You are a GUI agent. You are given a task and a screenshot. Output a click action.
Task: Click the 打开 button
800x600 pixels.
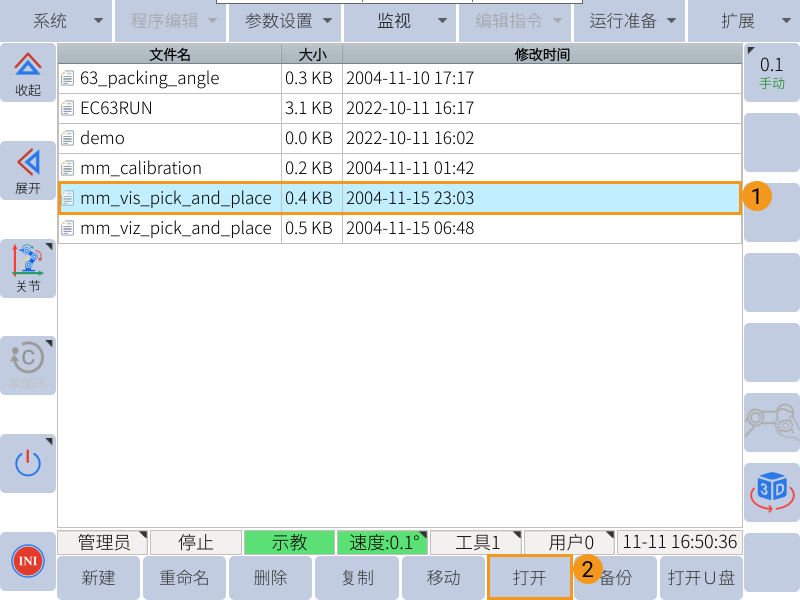pyautogui.click(x=530, y=578)
